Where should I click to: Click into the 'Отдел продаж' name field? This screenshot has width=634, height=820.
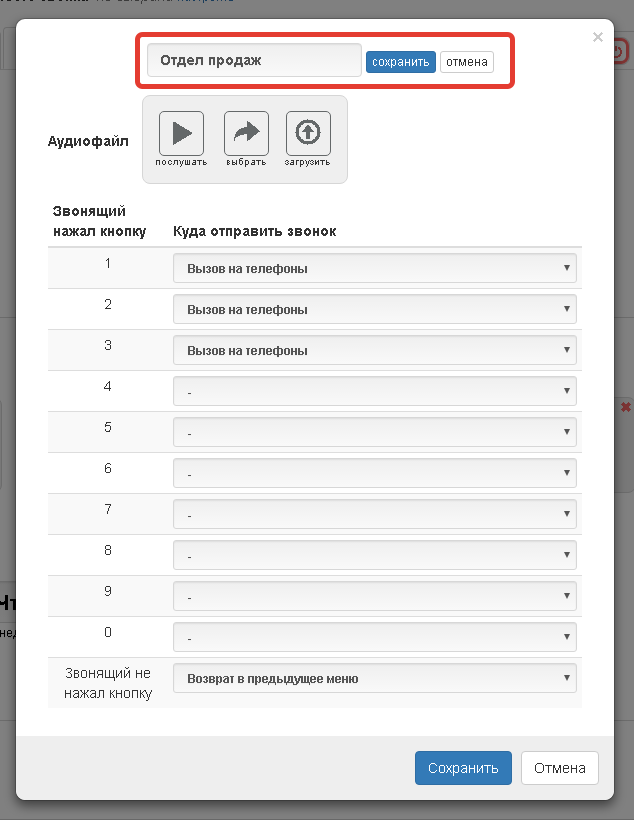(254, 60)
